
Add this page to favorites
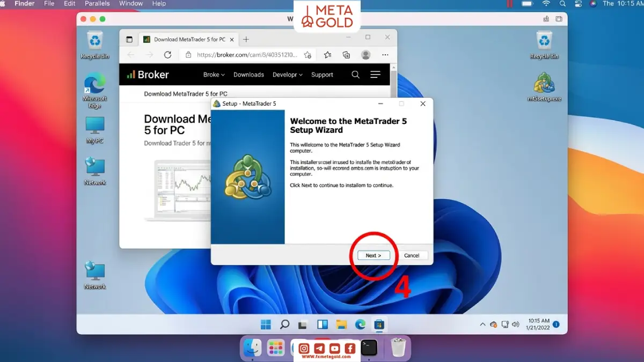[x=308, y=55]
